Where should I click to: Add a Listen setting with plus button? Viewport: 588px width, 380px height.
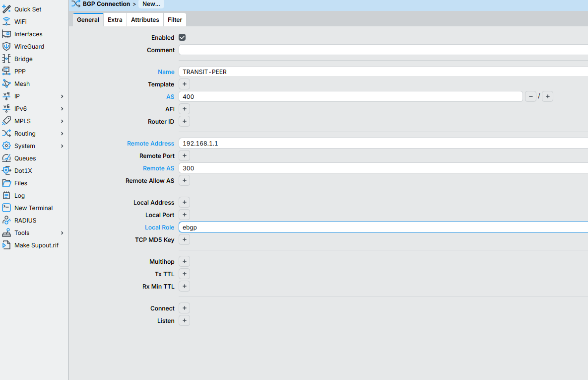pos(185,321)
